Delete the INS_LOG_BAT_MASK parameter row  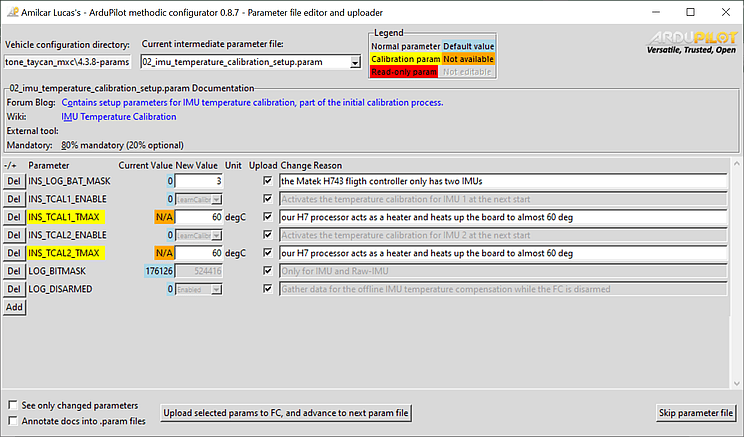click(14, 181)
